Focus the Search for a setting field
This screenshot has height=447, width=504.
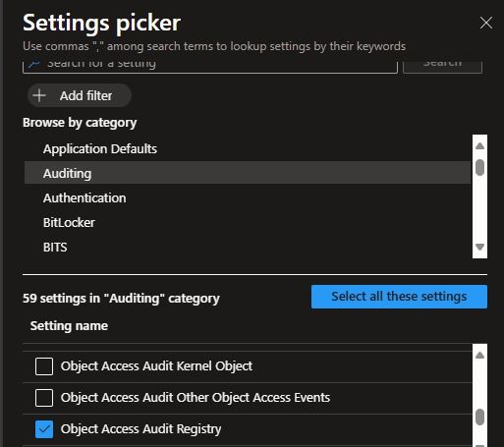click(x=210, y=66)
